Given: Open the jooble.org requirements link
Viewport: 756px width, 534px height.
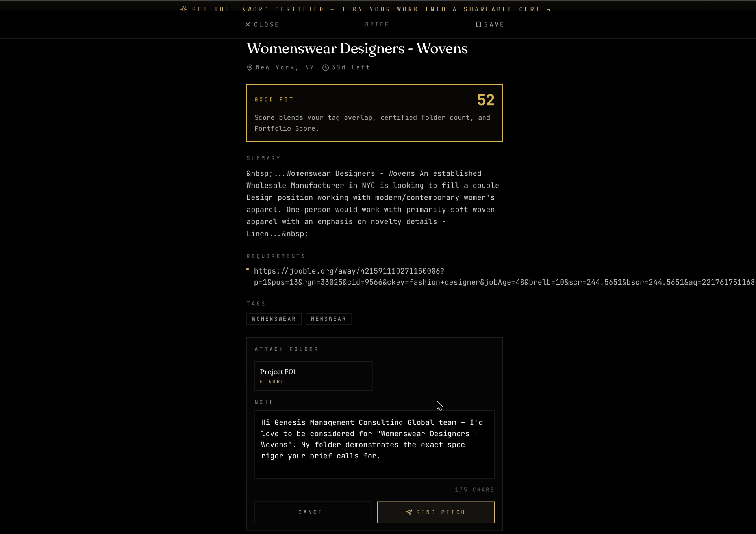Looking at the screenshot, I should tap(504, 277).
